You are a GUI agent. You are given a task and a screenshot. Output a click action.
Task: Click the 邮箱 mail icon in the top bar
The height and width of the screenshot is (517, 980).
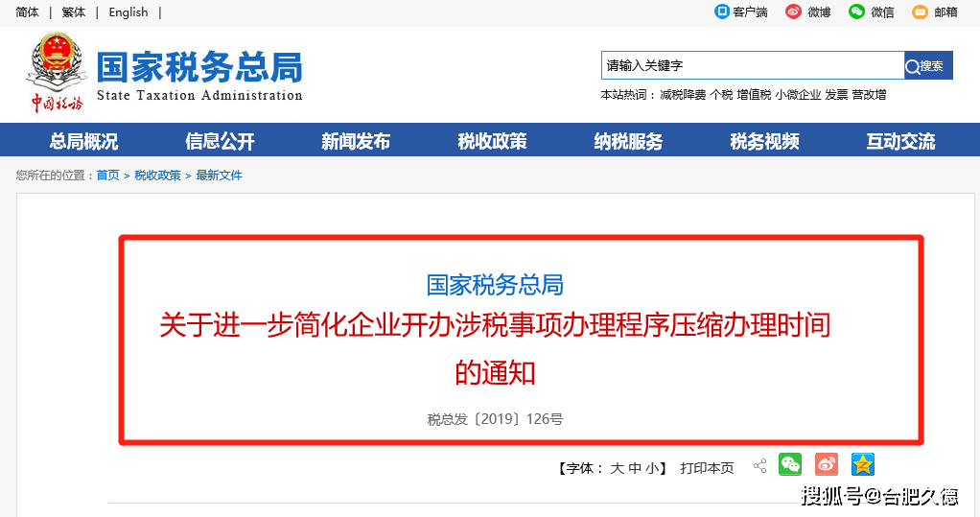click(x=920, y=12)
